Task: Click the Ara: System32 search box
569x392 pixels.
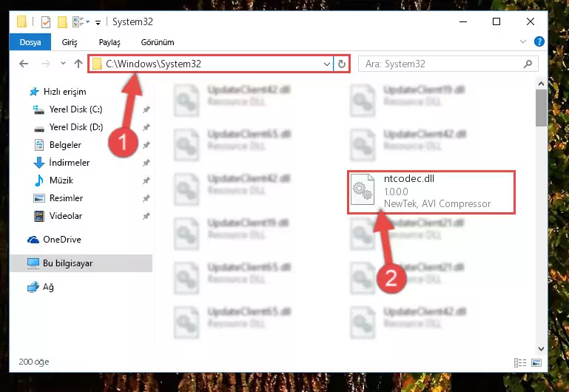Action: [x=448, y=64]
